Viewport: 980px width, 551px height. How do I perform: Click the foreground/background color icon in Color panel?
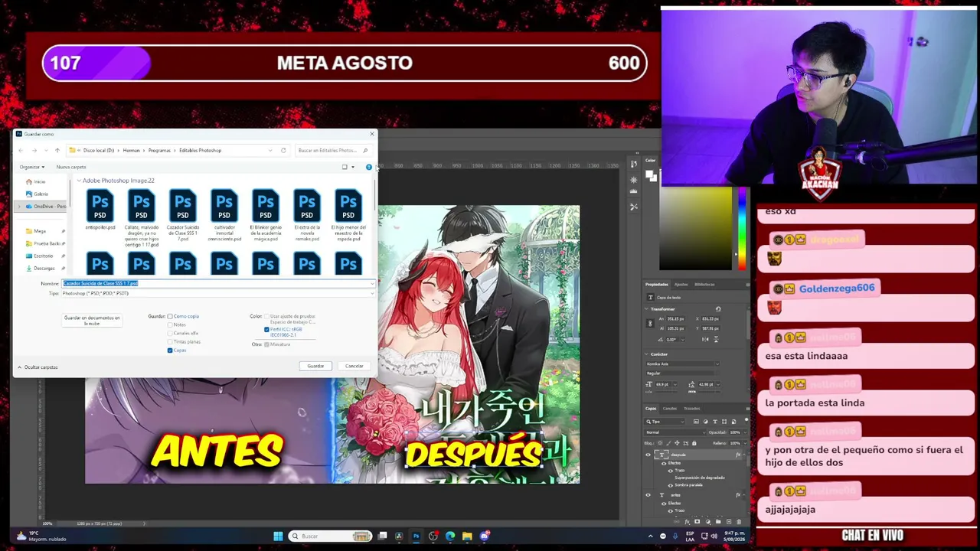point(651,176)
